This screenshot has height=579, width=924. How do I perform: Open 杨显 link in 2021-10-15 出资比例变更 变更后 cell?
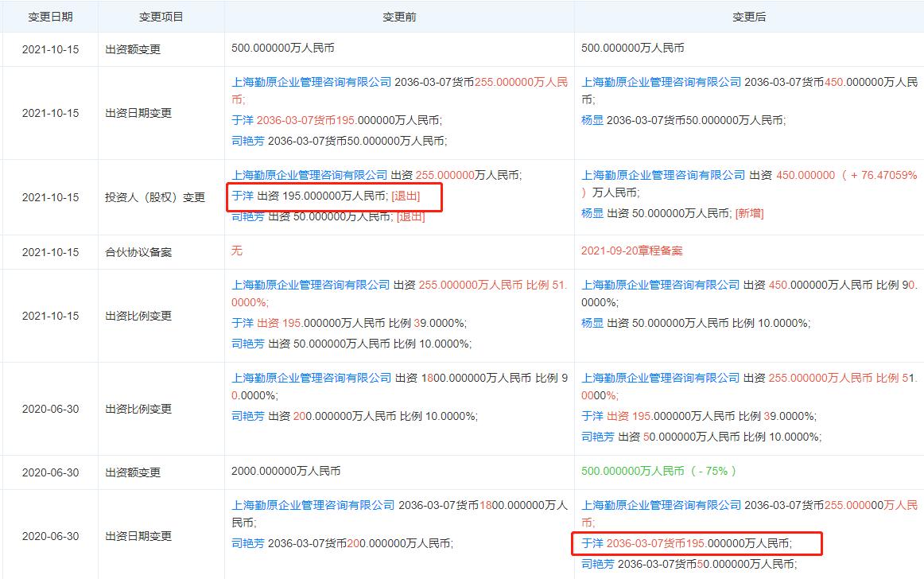point(592,323)
